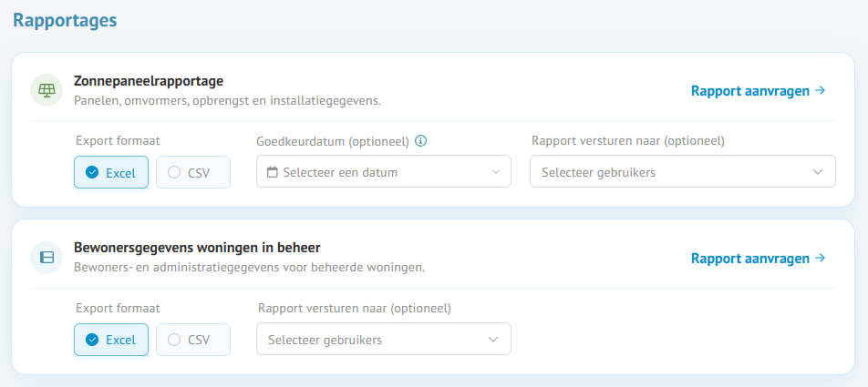Click the housing icon beside Bewonersgegevens woningen in beheer
Viewport: 868px width, 387px height.
(x=46, y=258)
